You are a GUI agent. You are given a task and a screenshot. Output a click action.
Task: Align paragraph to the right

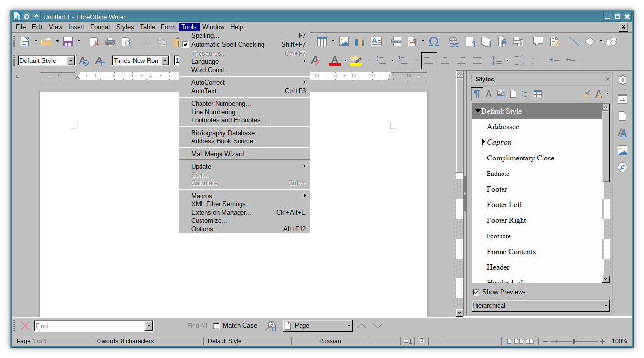[461, 60]
